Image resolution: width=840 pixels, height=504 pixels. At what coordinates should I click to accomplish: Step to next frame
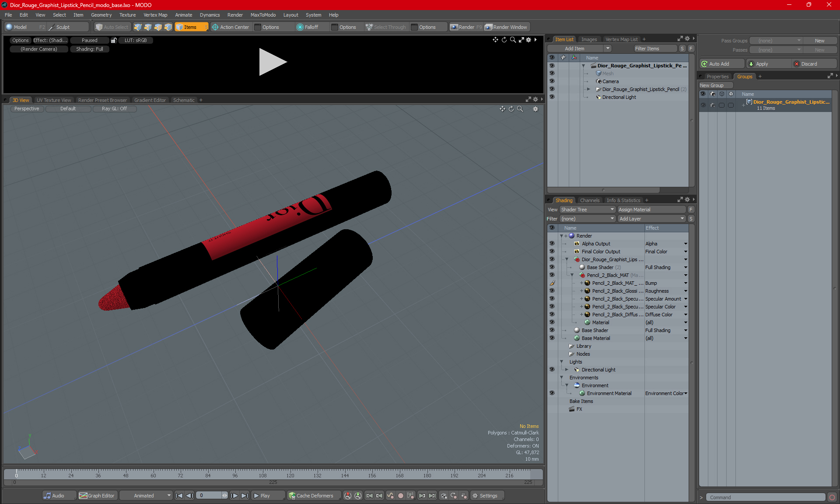[234, 496]
